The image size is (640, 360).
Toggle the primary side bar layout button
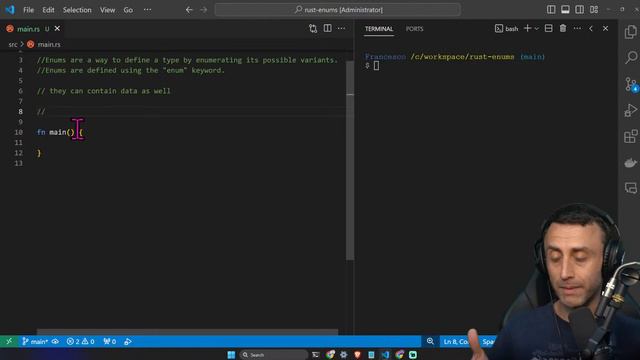click(x=551, y=9)
